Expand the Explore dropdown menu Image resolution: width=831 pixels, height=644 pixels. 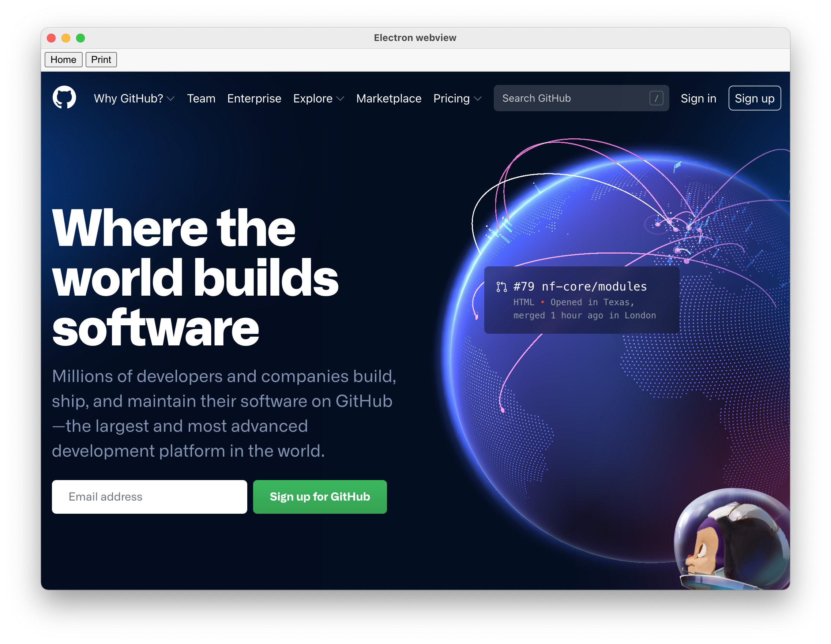click(x=318, y=98)
